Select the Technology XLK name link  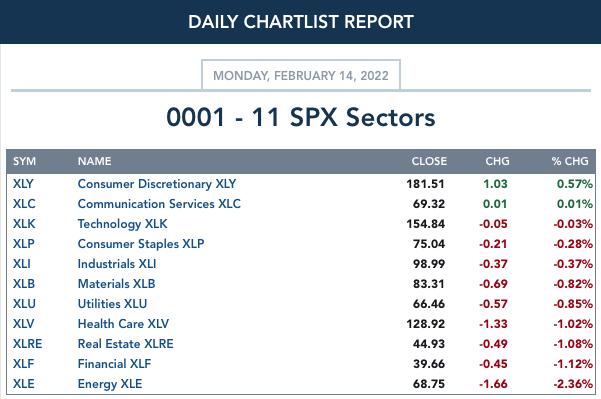pyautogui.click(x=123, y=224)
